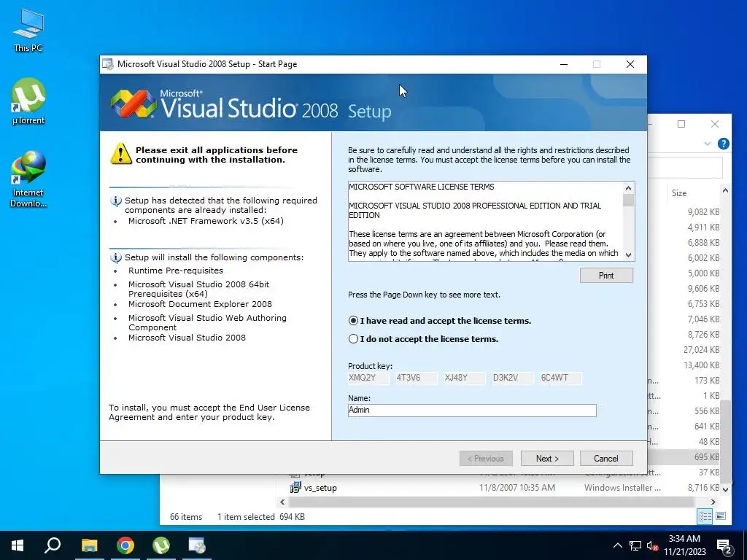Click the Name field containing Admin
Screen dimensions: 747x560
coord(472,410)
